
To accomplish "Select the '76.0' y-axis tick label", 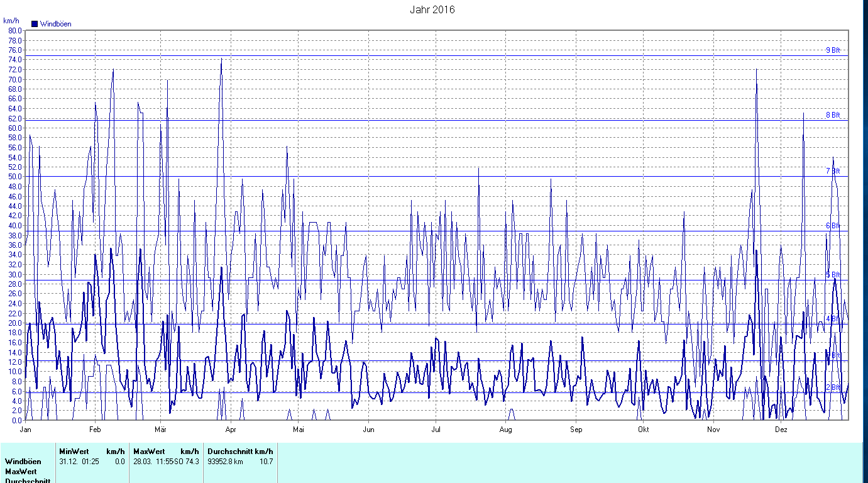I will point(15,50).
